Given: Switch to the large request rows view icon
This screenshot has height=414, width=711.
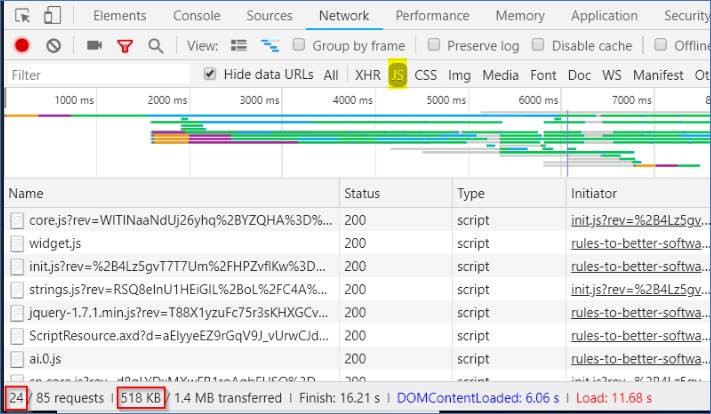Looking at the screenshot, I should 239,46.
